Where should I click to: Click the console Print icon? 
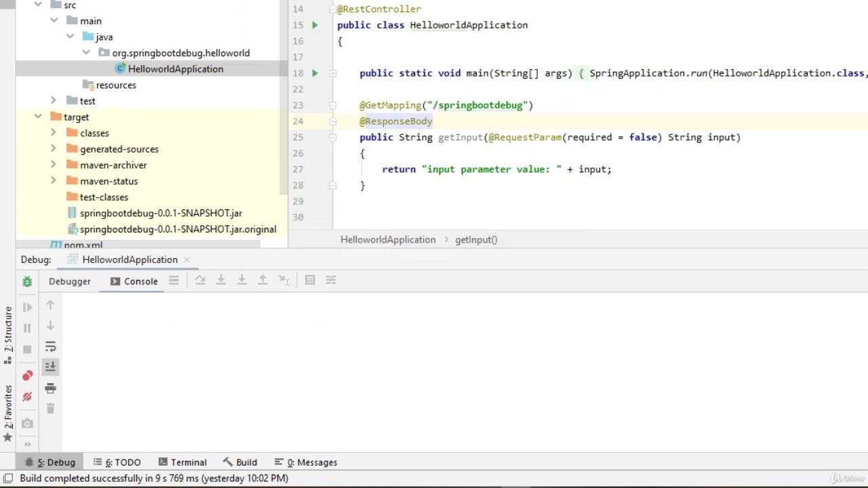point(50,388)
